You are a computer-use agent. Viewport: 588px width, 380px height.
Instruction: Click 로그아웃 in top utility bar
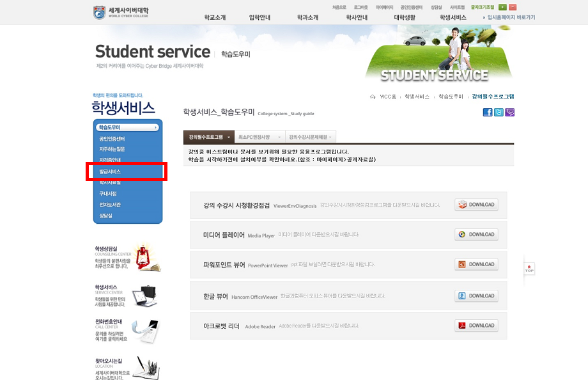tap(360, 7)
